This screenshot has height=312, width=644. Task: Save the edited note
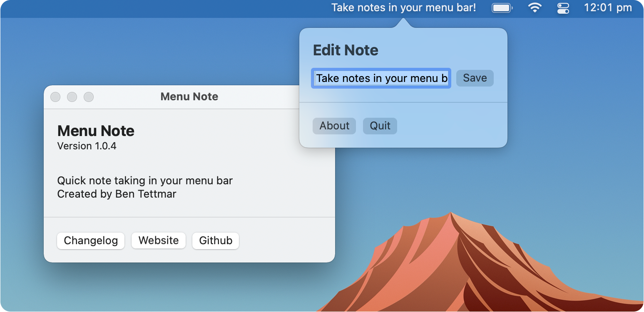coord(475,78)
